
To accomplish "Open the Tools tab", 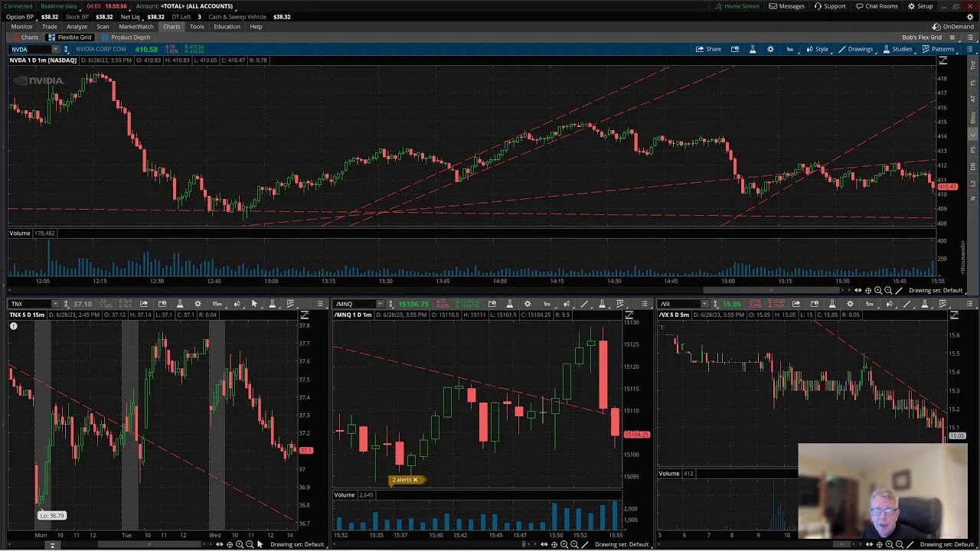I will (x=197, y=27).
